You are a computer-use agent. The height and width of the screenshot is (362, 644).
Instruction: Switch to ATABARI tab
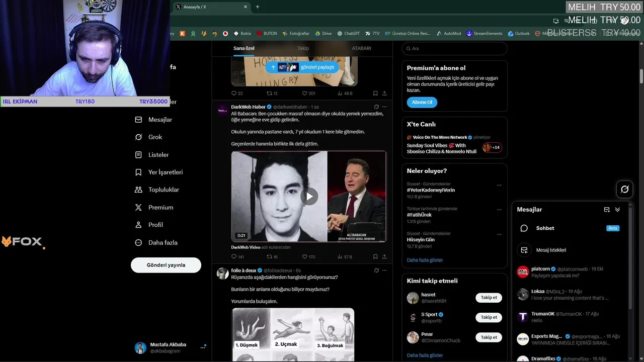(361, 48)
